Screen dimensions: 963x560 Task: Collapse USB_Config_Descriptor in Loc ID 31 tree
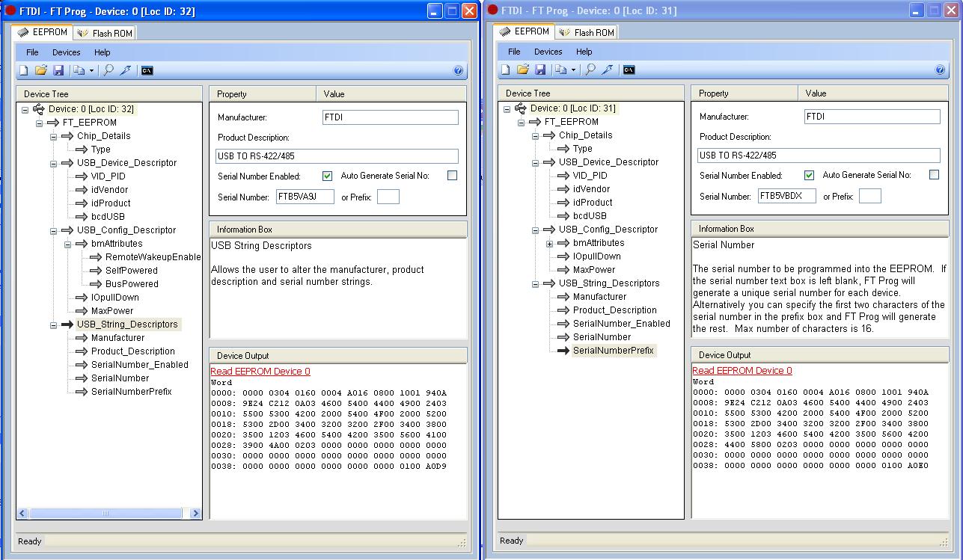point(535,230)
